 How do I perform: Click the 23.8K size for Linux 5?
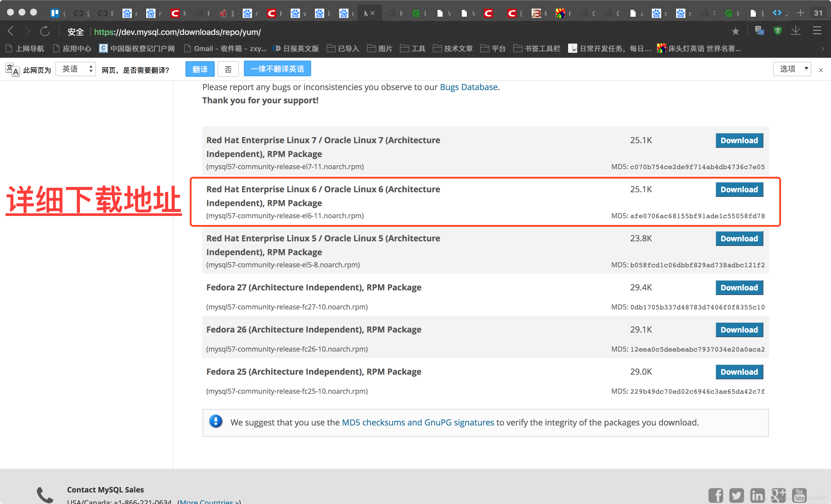coord(641,238)
